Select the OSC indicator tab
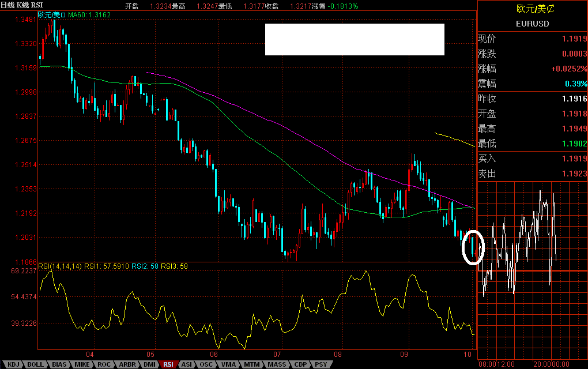 coord(206,364)
